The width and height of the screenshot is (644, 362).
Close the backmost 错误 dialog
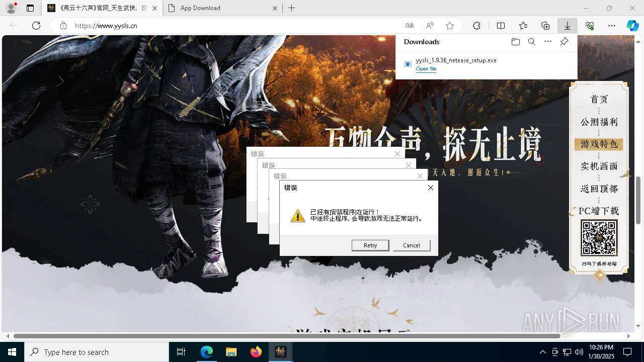(x=397, y=154)
